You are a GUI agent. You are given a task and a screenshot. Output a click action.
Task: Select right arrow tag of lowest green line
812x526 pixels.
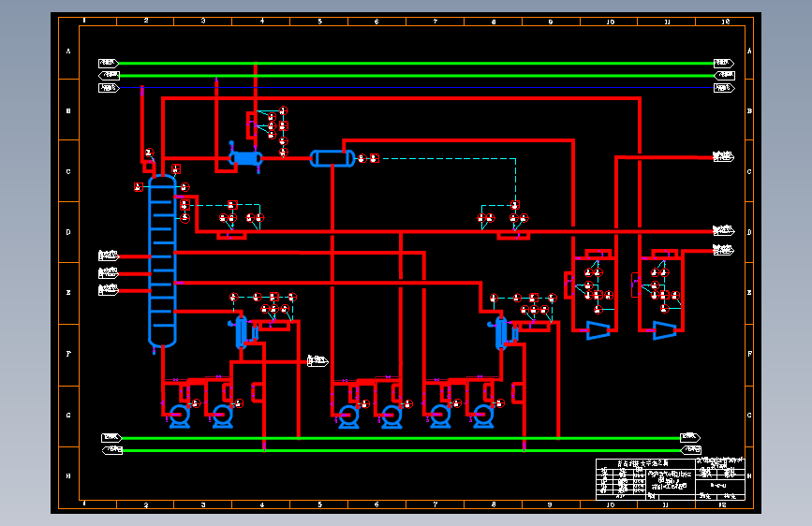click(691, 450)
